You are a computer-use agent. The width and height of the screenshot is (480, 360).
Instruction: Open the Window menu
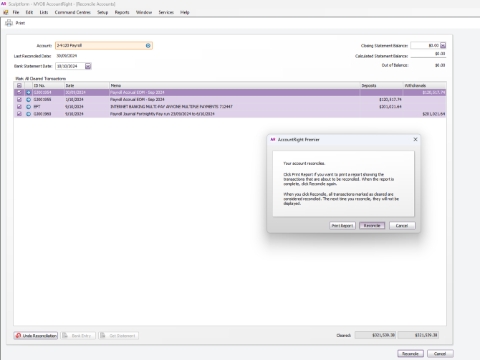[x=144, y=12]
